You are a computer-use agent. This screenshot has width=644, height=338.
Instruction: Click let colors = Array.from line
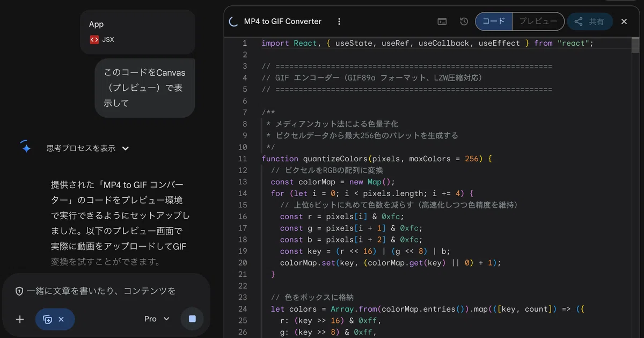pyautogui.click(x=427, y=309)
